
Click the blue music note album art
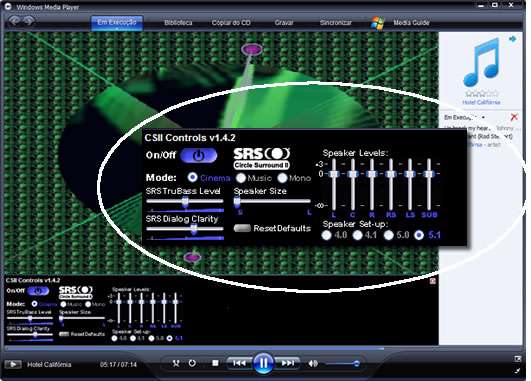click(481, 63)
